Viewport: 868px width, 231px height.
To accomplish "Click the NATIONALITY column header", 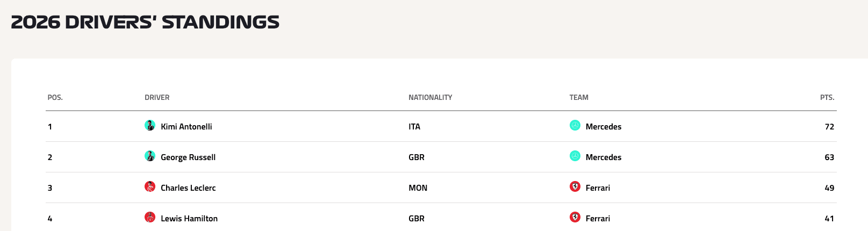I will coord(430,98).
